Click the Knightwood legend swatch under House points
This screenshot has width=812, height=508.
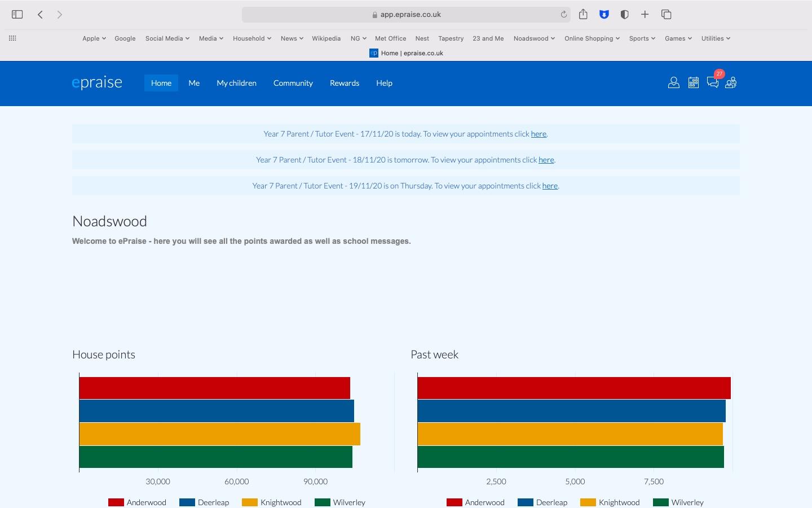click(x=249, y=502)
